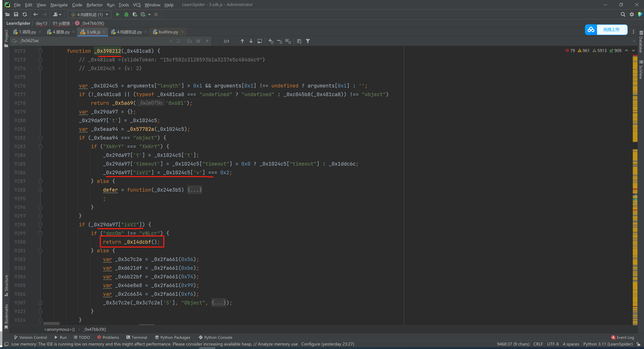Viewport: 644px width, 349px height.
Task: Open Search Everywhere magnifier icon
Action: click(x=623, y=15)
